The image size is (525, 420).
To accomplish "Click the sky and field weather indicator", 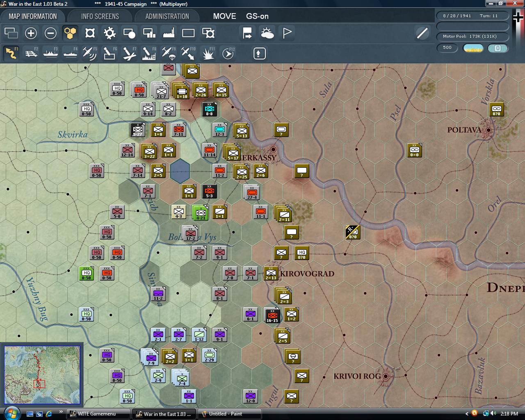I will pos(473,48).
